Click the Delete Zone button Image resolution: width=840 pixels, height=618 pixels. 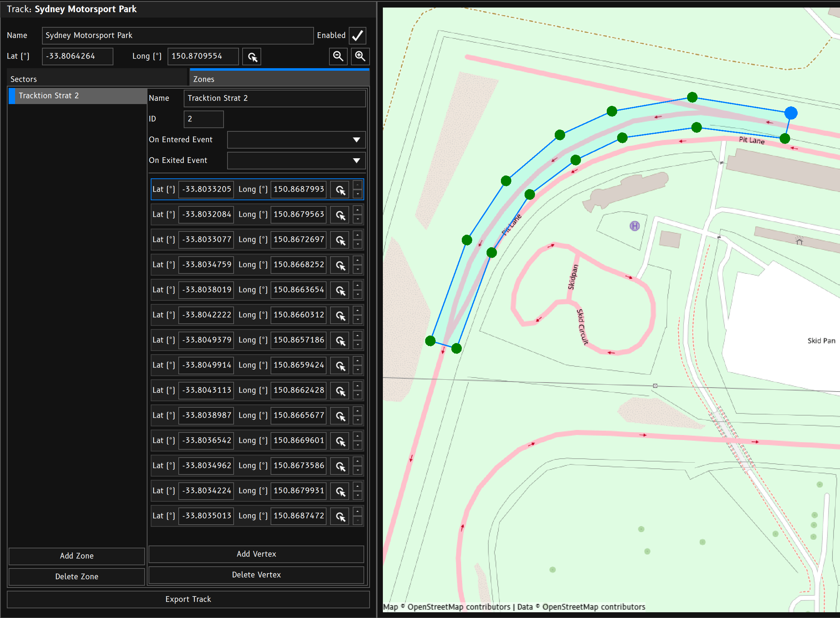(77, 576)
